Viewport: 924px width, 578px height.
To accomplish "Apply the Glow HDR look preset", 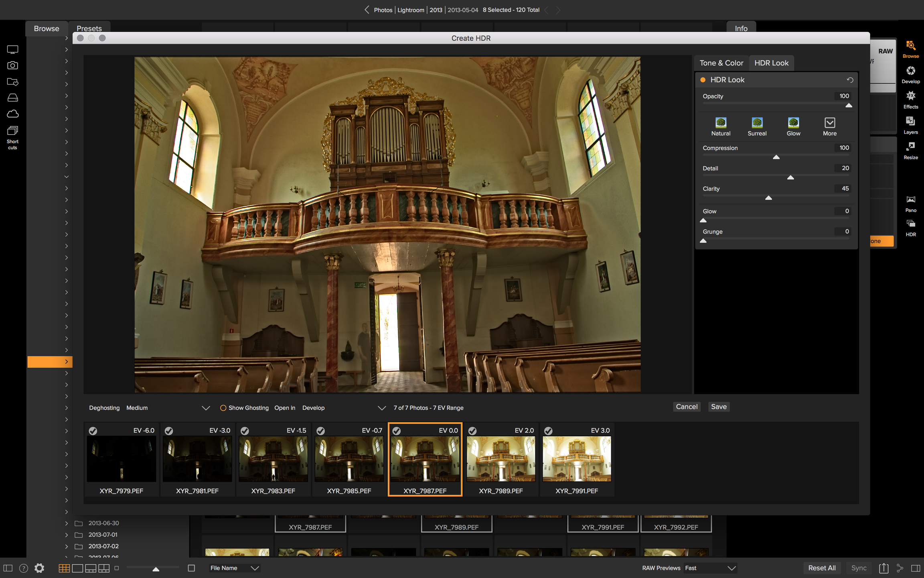I will pyautogui.click(x=793, y=123).
